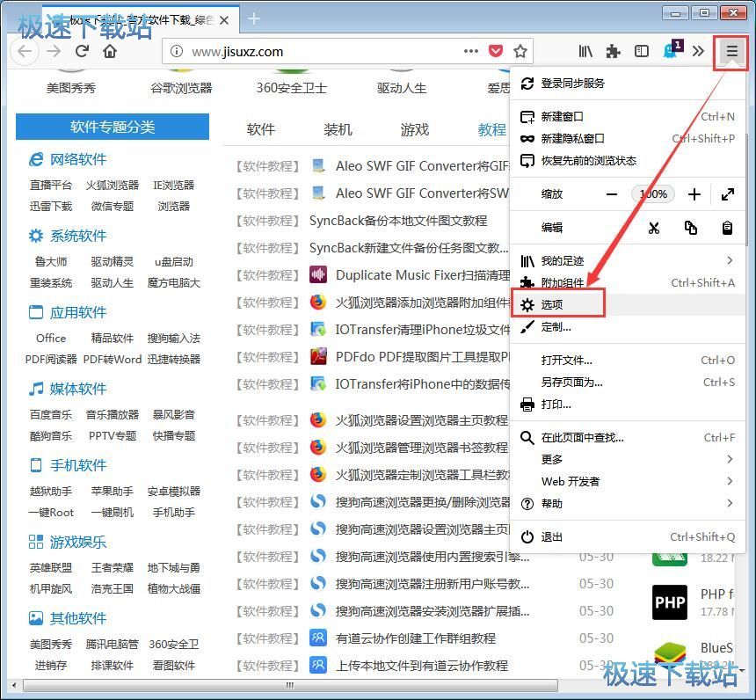Open 网络软件 category heading
Image resolution: width=756 pixels, height=700 pixels.
(78, 159)
